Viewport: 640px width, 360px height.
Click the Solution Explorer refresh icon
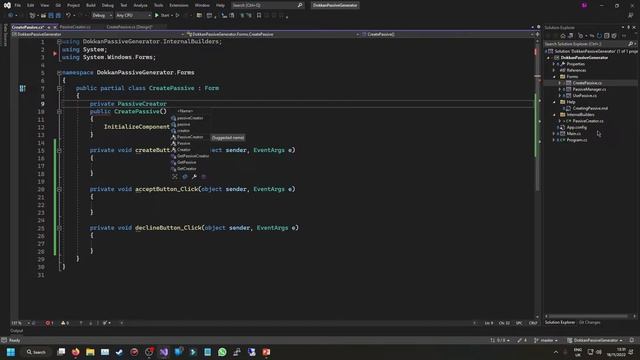(x=599, y=36)
